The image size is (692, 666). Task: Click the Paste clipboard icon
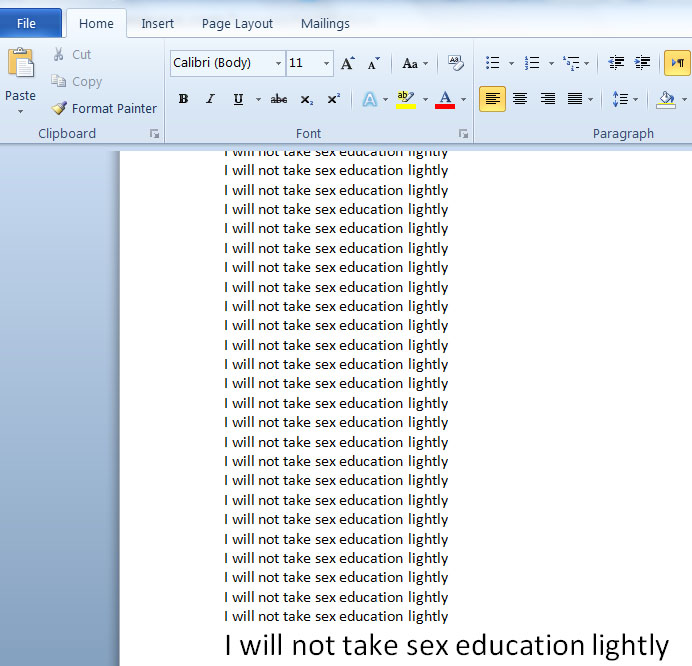point(20,64)
